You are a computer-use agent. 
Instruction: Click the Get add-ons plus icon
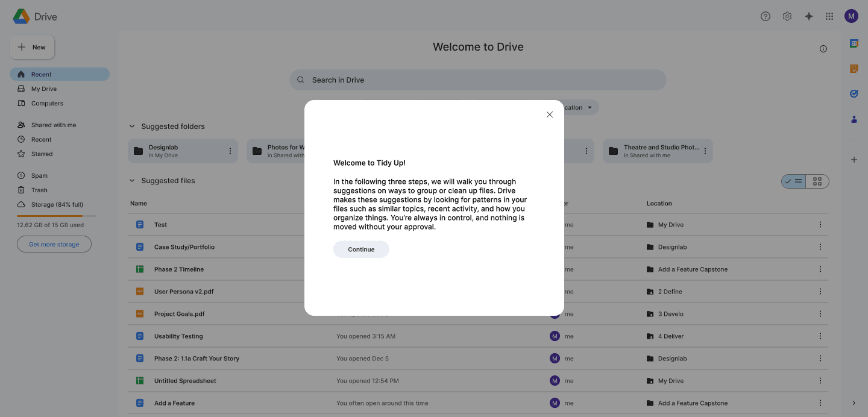pos(854,160)
